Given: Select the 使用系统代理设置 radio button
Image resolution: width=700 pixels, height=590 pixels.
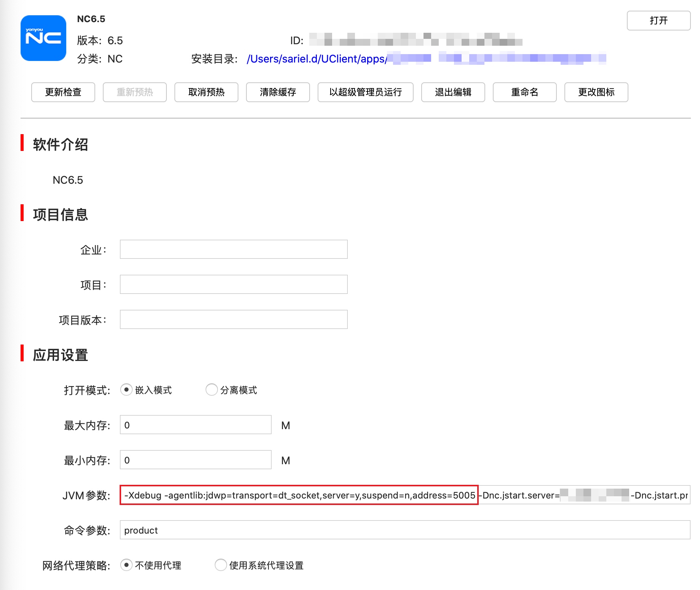Looking at the screenshot, I should [x=221, y=565].
